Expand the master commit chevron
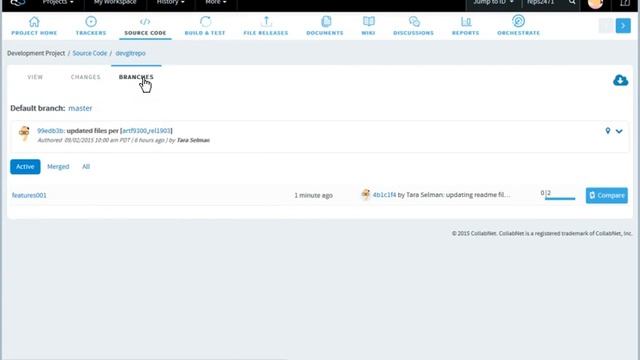Image resolution: width=640 pixels, height=360 pixels. coord(619,131)
